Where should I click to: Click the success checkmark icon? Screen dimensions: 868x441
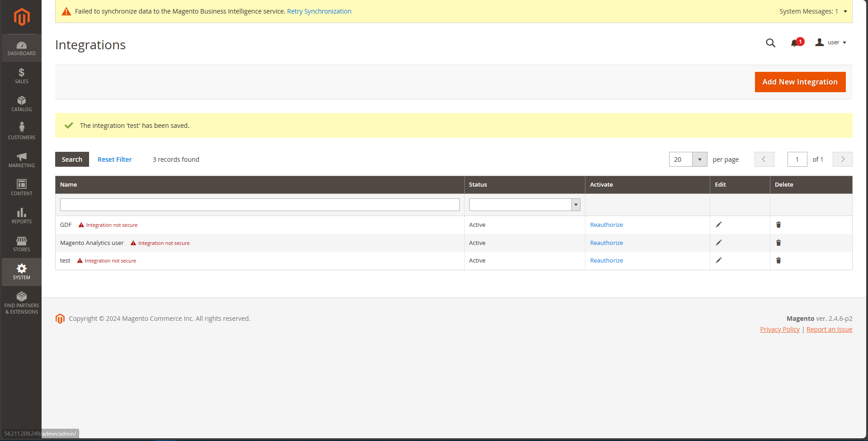point(69,126)
